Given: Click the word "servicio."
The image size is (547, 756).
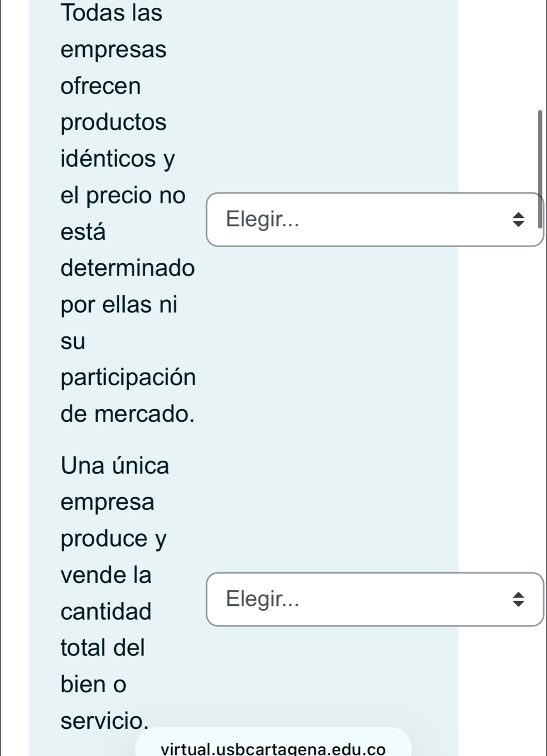Looking at the screenshot, I should (105, 721).
